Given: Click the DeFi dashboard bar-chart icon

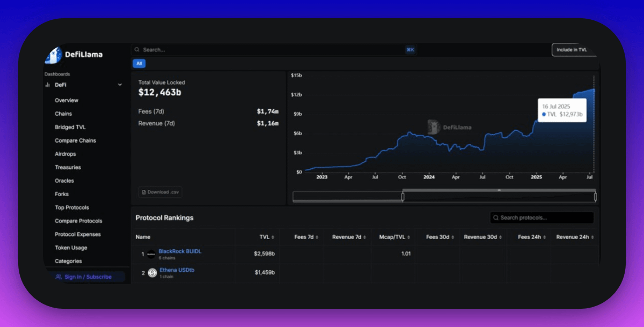Looking at the screenshot, I should pos(48,85).
